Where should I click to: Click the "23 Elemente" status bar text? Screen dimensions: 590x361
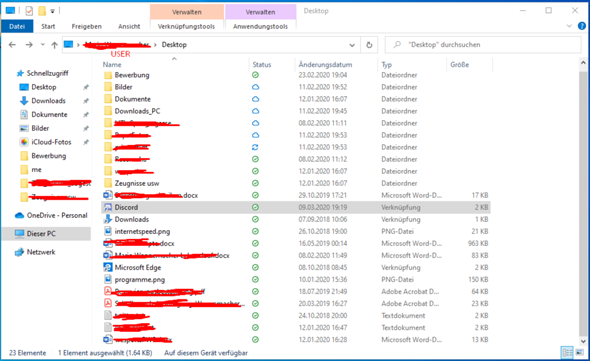coord(27,353)
